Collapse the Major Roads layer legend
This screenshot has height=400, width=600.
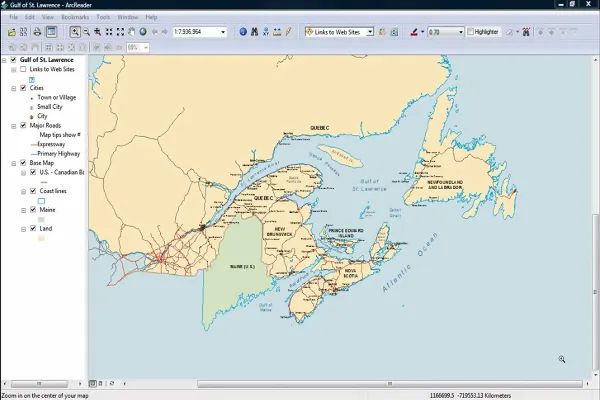pyautogui.click(x=14, y=126)
